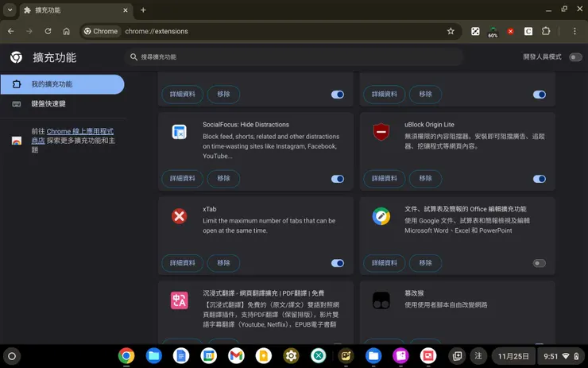588x368 pixels.
Task: Click 移除 to remove SocialFocus
Action: 223,179
